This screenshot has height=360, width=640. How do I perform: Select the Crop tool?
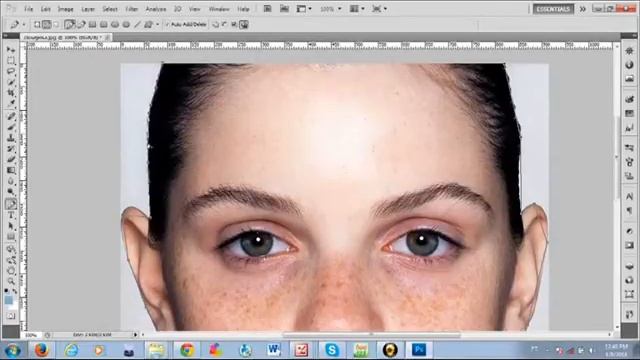pyautogui.click(x=11, y=93)
